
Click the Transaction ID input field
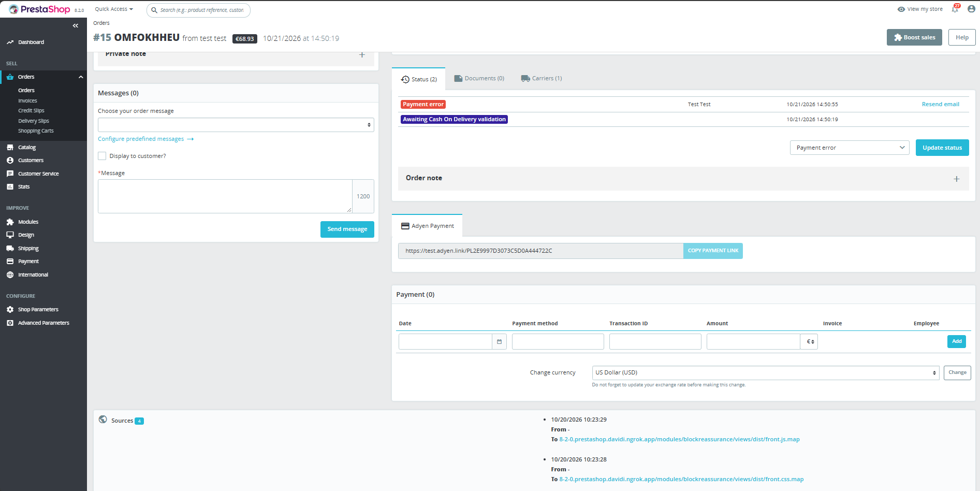pos(655,342)
